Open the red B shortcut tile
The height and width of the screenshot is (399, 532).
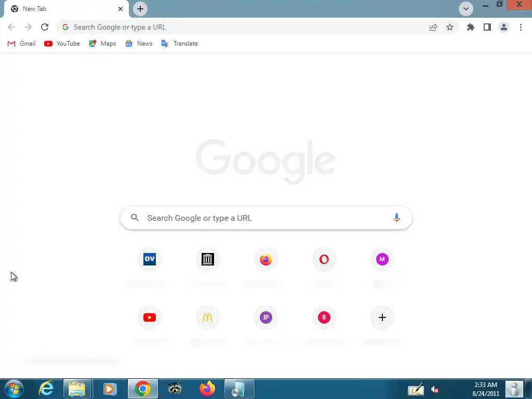pyautogui.click(x=324, y=317)
